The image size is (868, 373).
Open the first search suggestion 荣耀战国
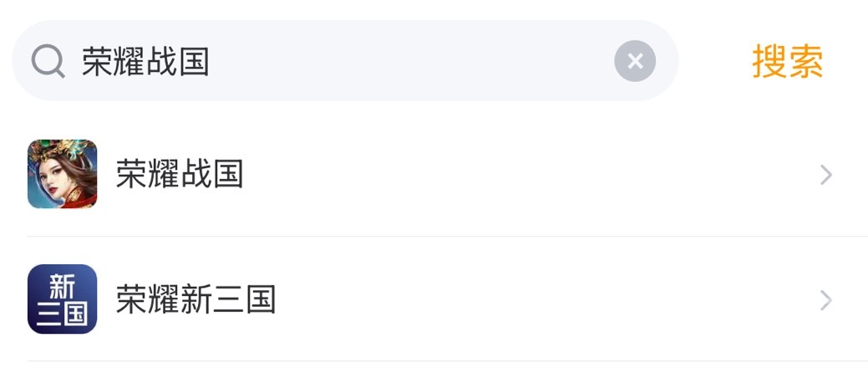(x=180, y=174)
